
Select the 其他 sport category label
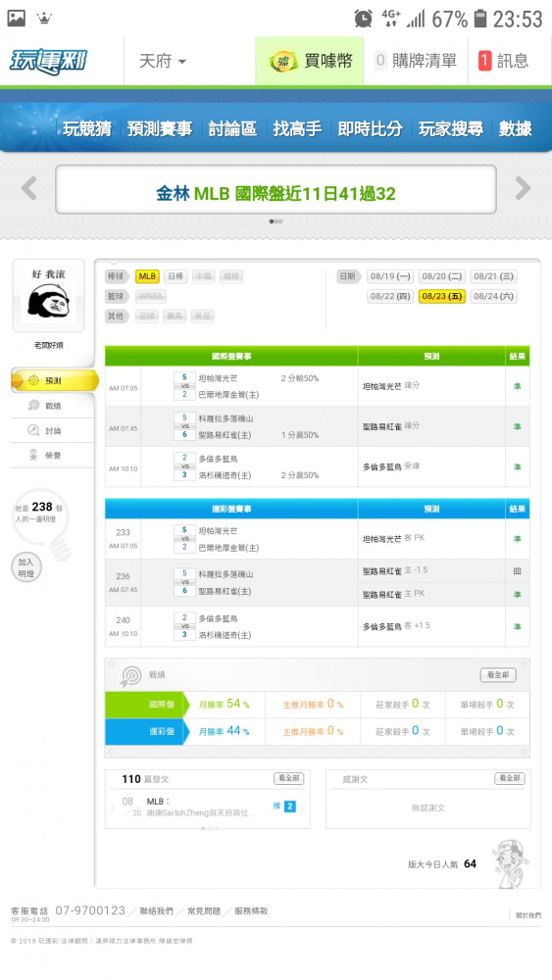coord(117,317)
